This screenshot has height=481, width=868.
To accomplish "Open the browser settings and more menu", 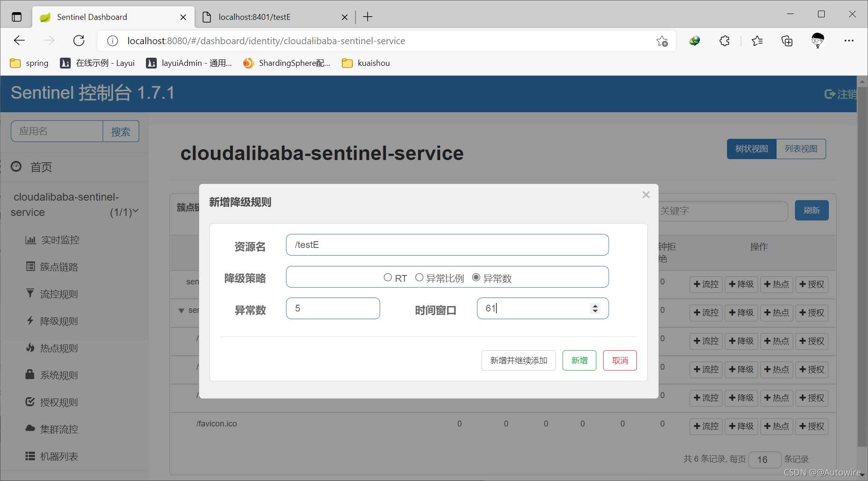I will pos(849,41).
